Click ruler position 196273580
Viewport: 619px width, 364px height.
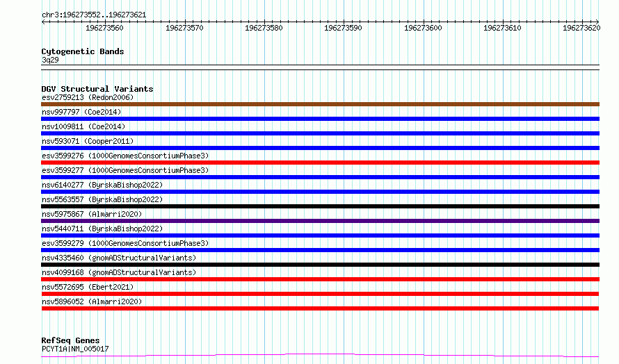[264, 28]
